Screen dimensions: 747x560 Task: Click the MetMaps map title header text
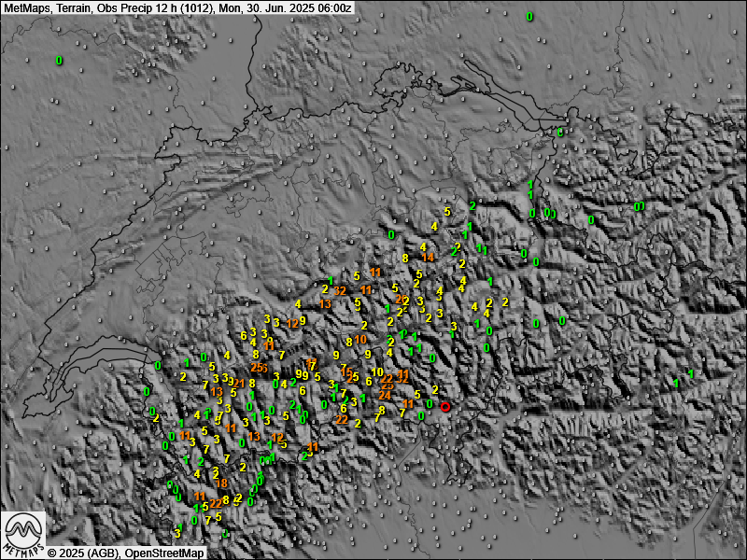[x=177, y=7]
